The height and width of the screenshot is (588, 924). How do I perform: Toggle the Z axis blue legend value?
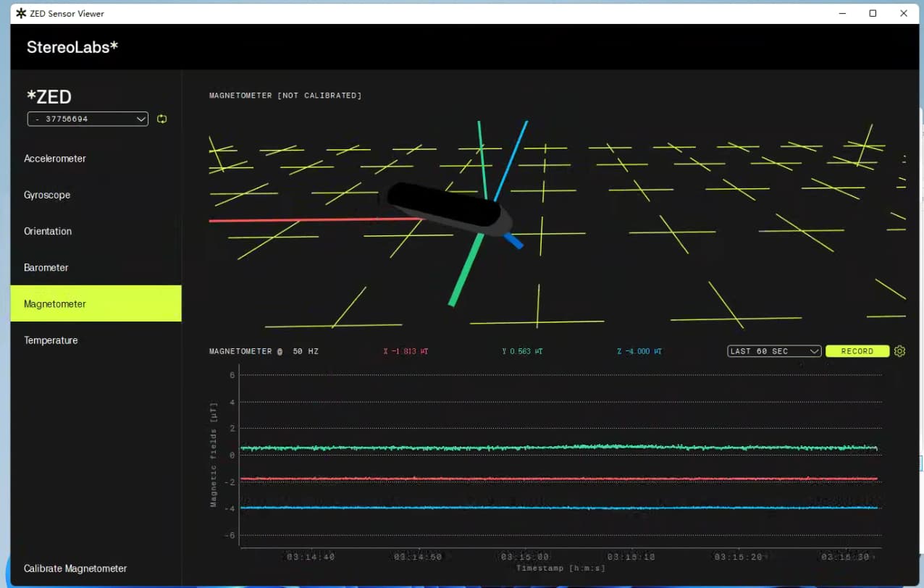click(x=639, y=351)
